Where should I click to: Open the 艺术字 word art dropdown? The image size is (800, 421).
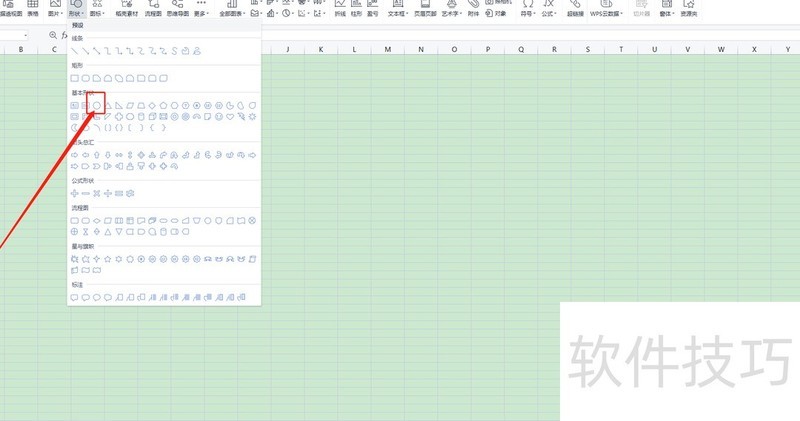451,9
